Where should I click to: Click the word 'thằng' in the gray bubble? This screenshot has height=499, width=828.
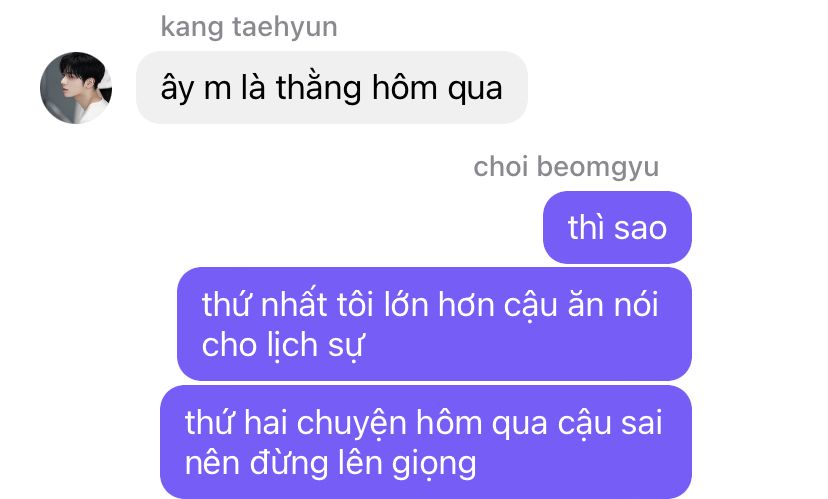[x=319, y=88]
